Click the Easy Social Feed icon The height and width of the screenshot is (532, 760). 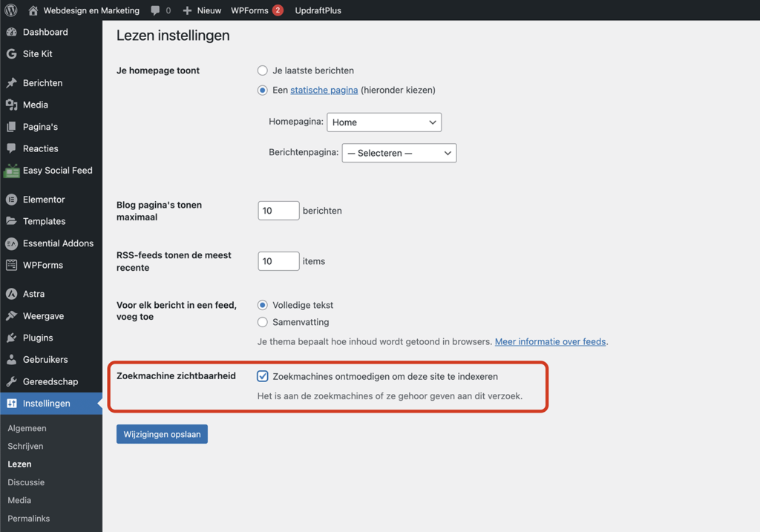click(x=11, y=171)
